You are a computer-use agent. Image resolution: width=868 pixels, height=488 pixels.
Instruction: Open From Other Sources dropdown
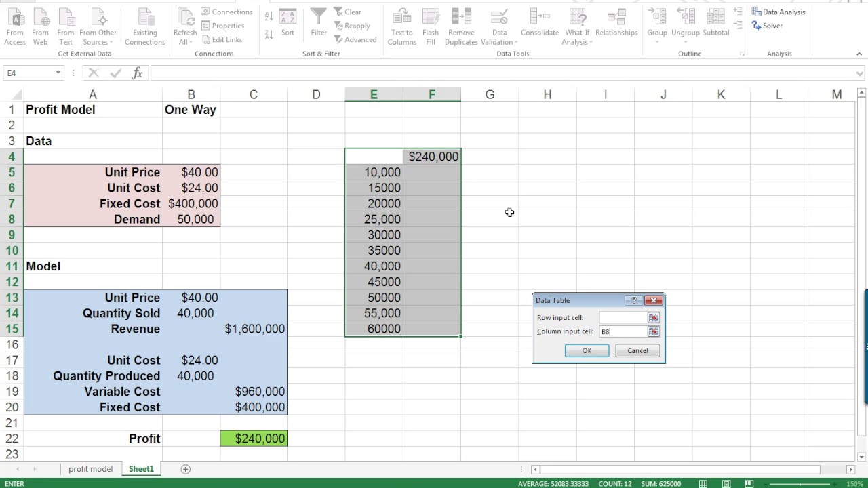[x=98, y=37]
